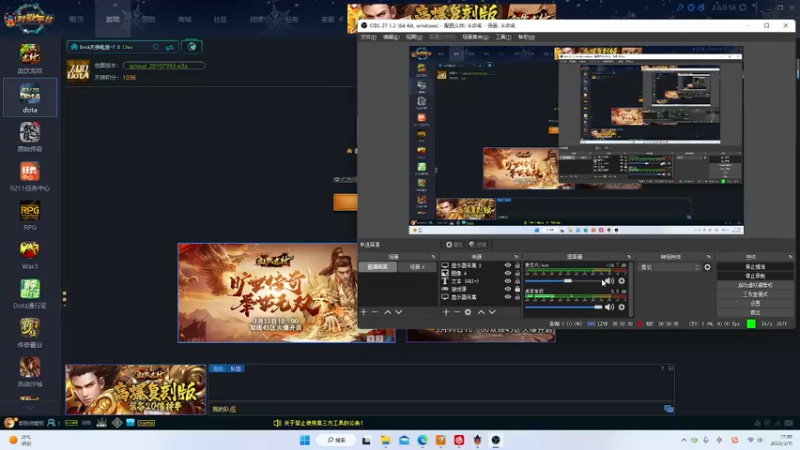
Task: Open OBS 场景集合 menu
Action: pyautogui.click(x=475, y=37)
